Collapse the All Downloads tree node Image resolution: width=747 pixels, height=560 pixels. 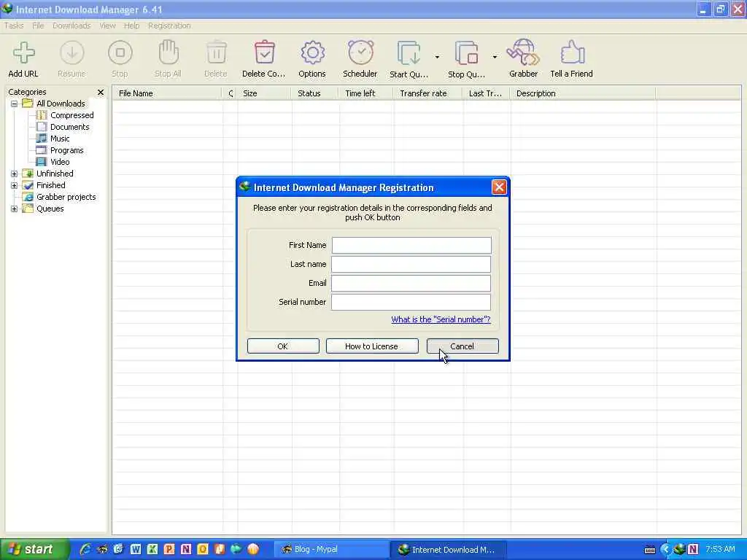[x=15, y=104]
